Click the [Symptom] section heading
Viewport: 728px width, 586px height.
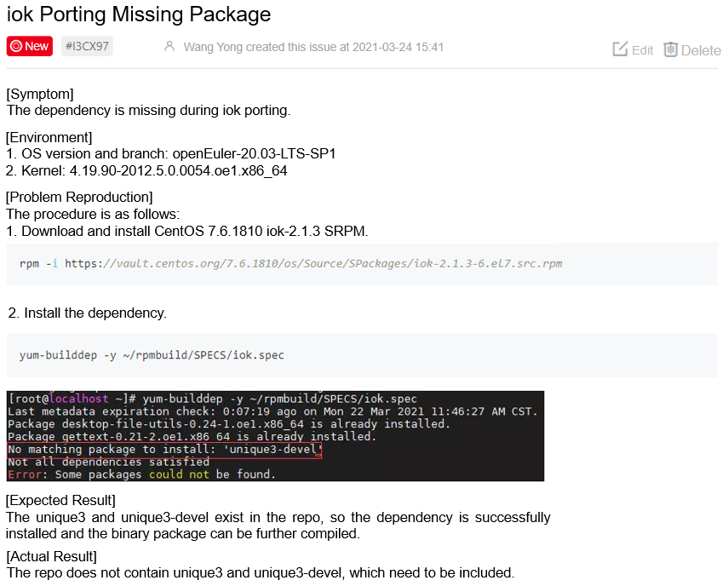click(40, 94)
